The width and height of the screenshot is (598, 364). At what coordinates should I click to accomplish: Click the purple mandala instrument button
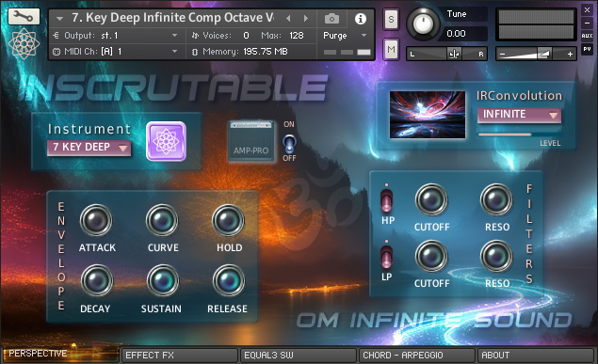coord(166,141)
